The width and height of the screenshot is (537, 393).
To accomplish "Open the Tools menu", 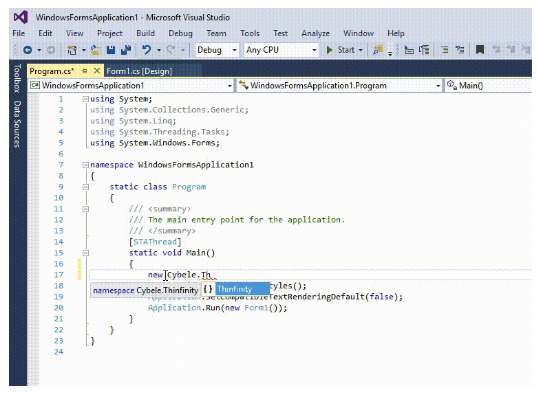I will click(x=250, y=33).
